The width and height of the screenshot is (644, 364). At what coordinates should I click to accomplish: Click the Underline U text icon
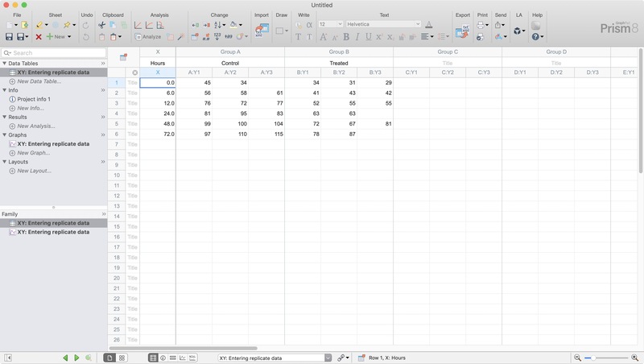point(369,37)
